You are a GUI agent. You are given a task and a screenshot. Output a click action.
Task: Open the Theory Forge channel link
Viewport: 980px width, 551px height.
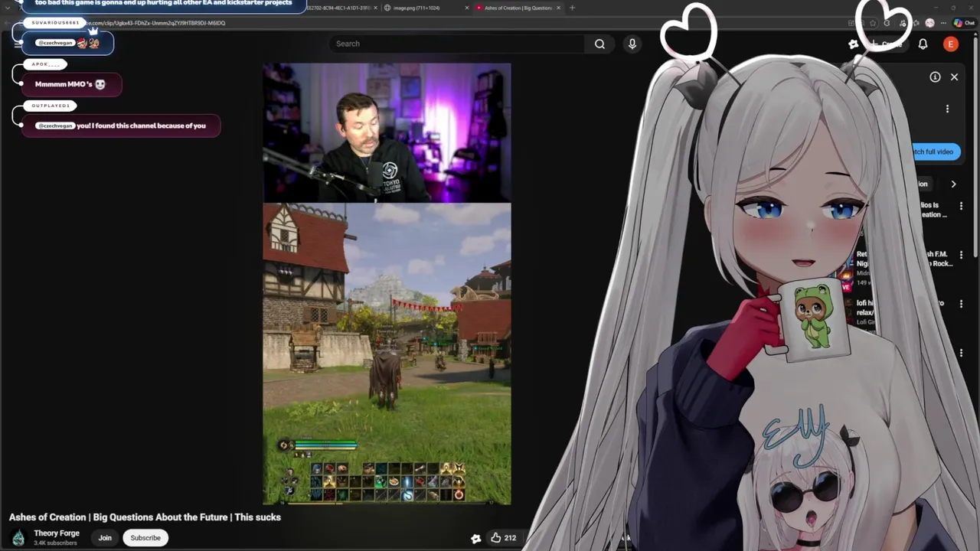57,533
